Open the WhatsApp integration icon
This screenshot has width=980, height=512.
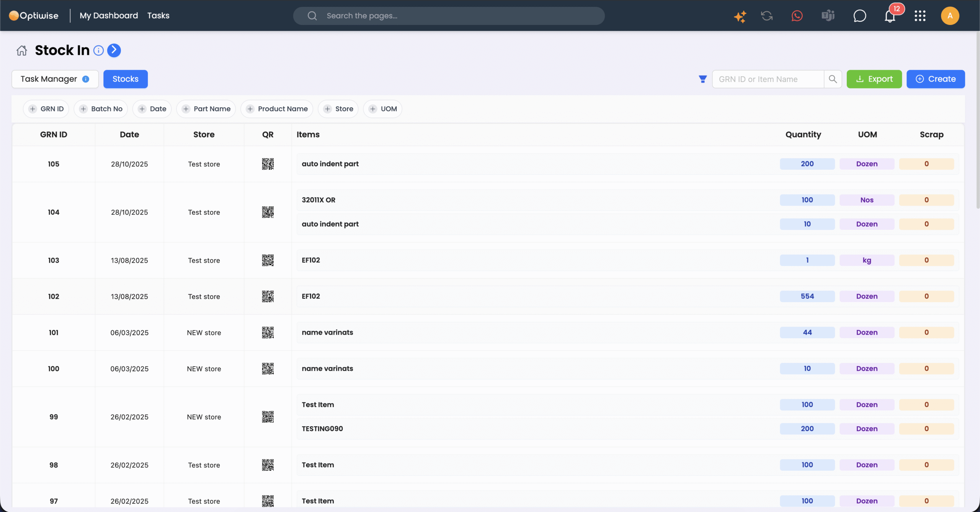coord(797,16)
